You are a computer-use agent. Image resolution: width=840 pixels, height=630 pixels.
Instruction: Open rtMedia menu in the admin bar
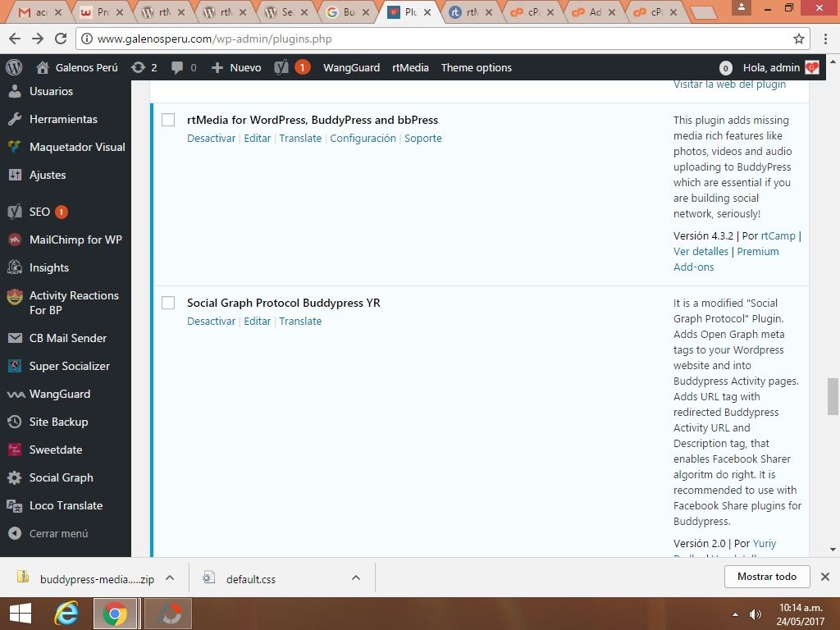[x=410, y=67]
